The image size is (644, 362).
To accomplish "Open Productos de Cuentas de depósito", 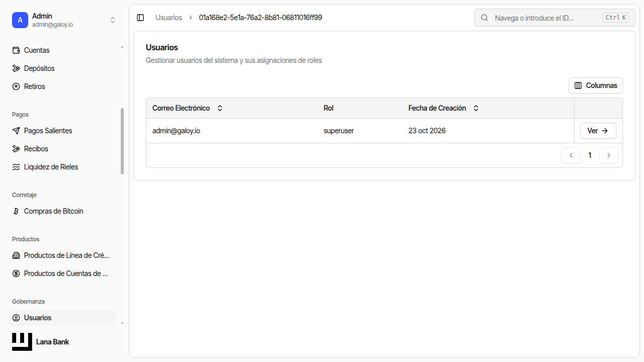I will tap(62, 274).
